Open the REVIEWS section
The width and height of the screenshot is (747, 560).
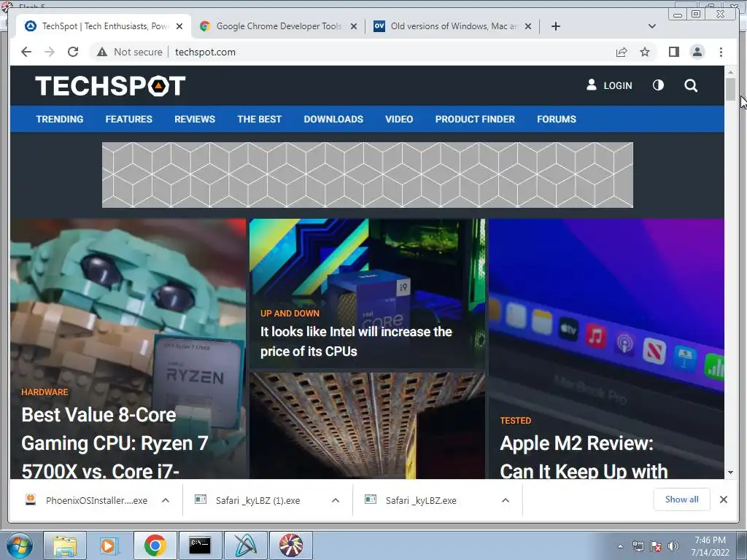click(x=194, y=119)
